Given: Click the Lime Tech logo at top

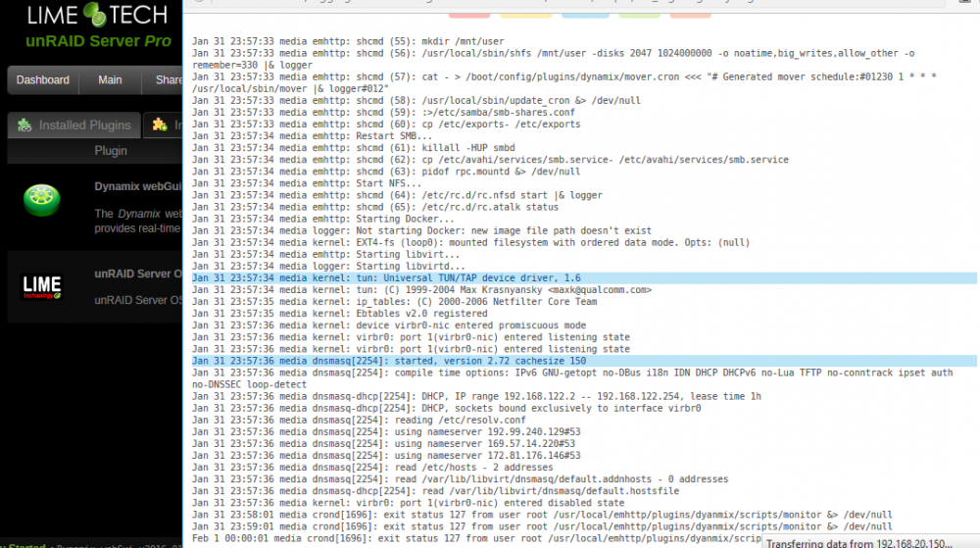Looking at the screenshot, I should (x=97, y=15).
